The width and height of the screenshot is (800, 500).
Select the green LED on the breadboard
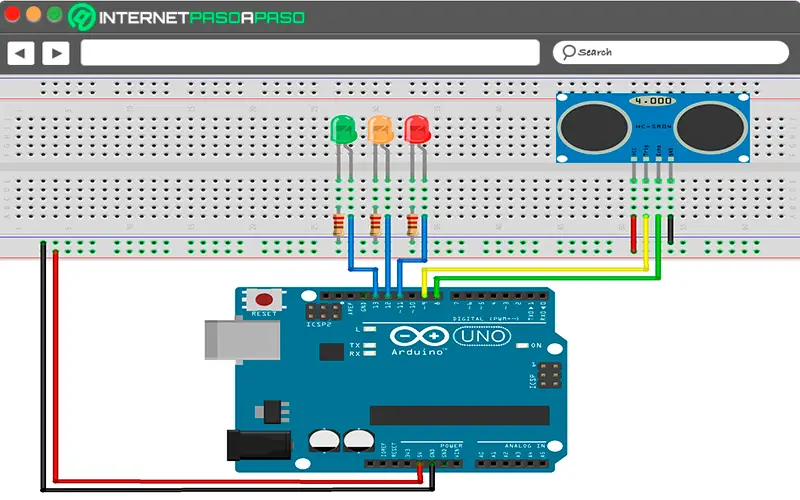343,129
